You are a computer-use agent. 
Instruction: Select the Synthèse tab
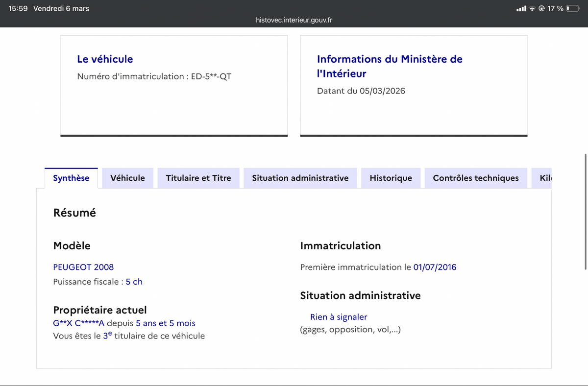click(x=71, y=178)
